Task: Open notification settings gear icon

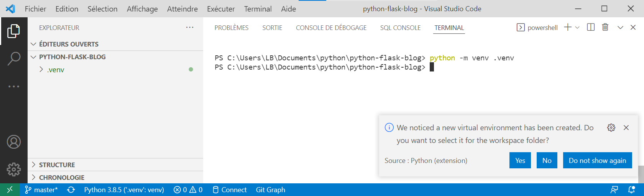Action: pos(611,128)
